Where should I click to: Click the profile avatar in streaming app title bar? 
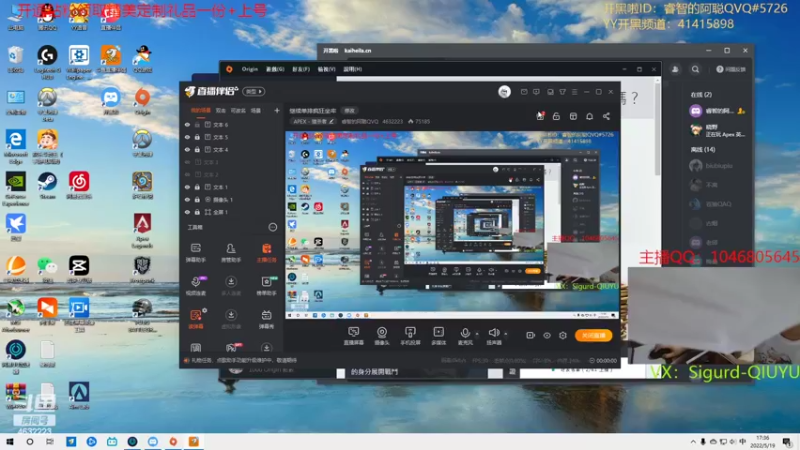click(x=504, y=91)
